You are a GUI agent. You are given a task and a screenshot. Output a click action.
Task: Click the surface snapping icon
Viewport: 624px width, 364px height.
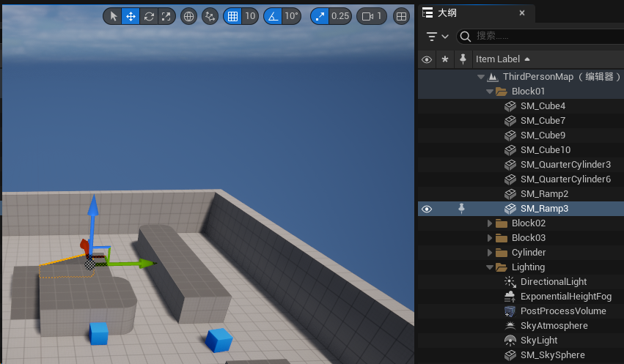point(210,16)
